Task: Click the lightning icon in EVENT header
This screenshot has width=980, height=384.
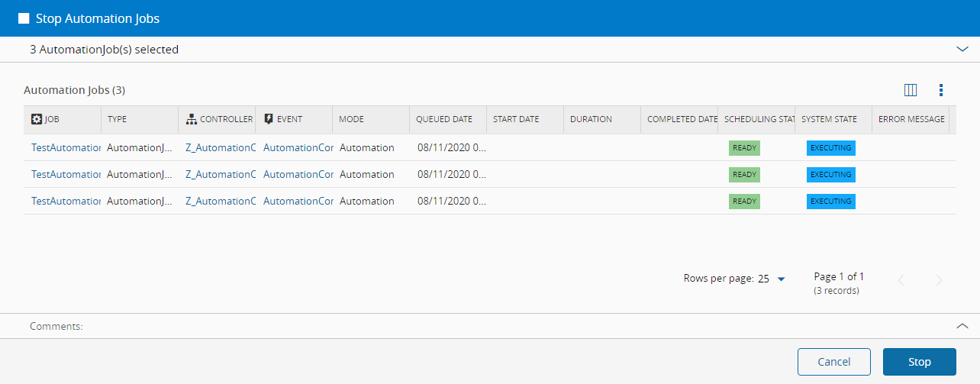Action: pyautogui.click(x=269, y=119)
